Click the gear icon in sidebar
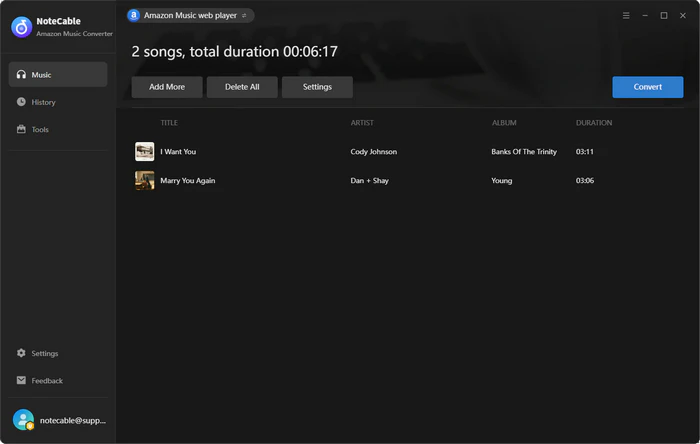The height and width of the screenshot is (444, 700). click(21, 353)
